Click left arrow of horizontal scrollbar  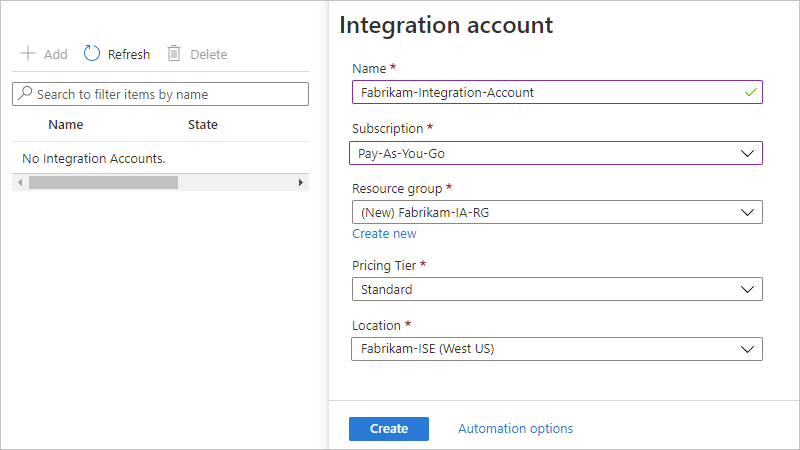coord(20,183)
